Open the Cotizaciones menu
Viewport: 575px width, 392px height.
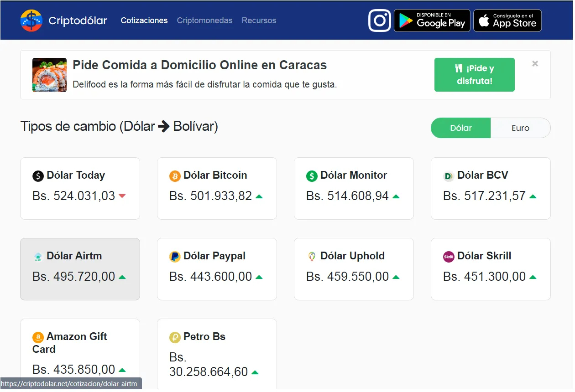pyautogui.click(x=144, y=21)
